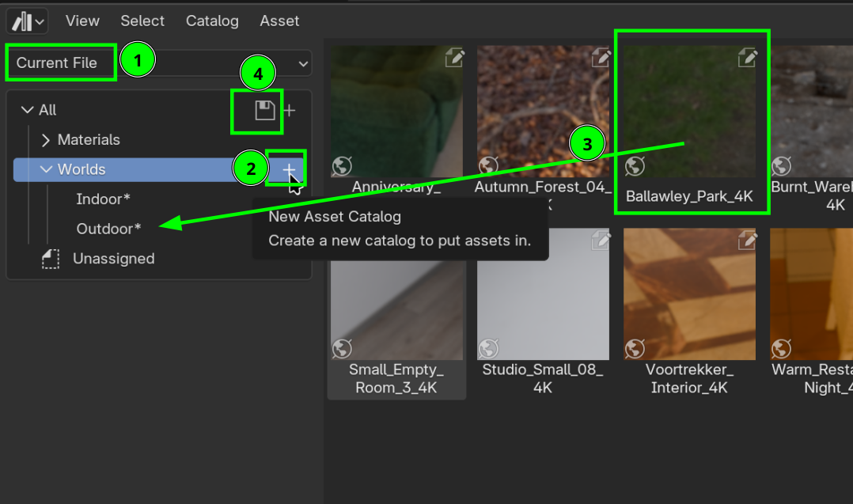
Task: Open the Catalog menu
Action: 211,21
